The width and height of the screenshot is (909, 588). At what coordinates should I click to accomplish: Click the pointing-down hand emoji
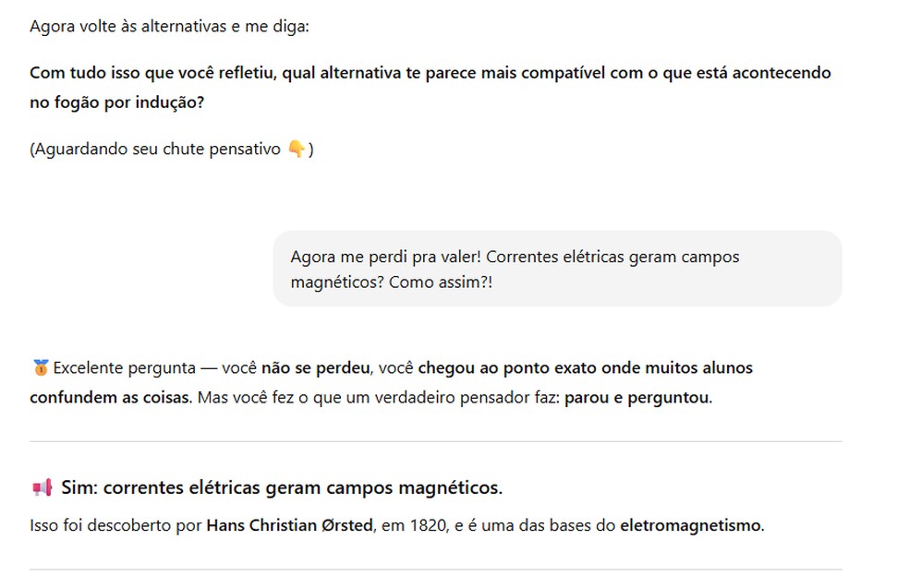pos(296,150)
